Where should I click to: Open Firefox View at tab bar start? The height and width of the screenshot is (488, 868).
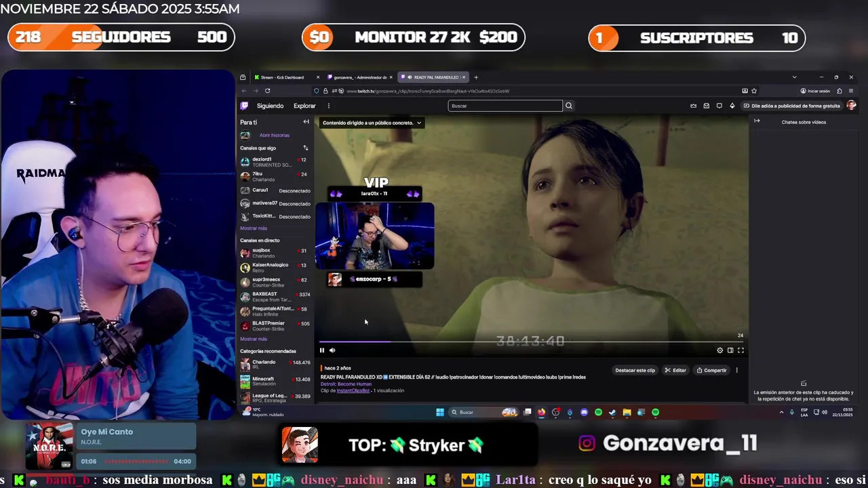[x=243, y=77]
